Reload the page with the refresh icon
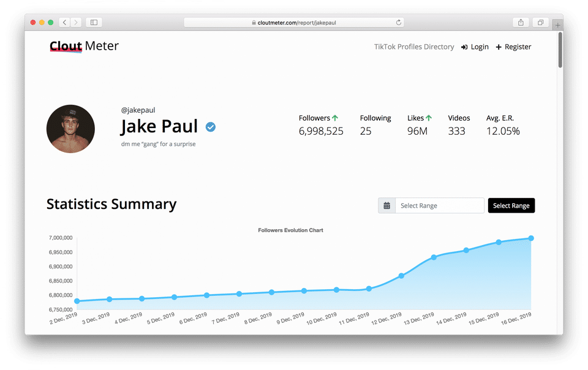Image resolution: width=588 pixels, height=370 pixels. [399, 23]
